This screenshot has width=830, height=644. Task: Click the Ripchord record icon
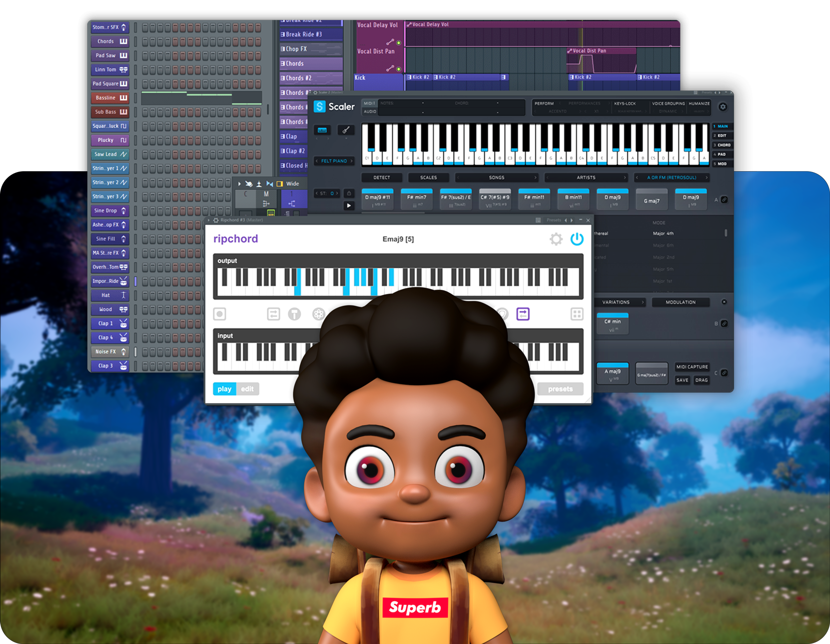(220, 314)
